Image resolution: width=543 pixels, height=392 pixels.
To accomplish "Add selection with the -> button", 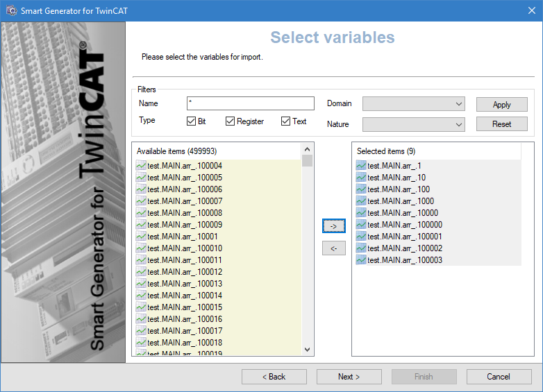I will (x=333, y=226).
